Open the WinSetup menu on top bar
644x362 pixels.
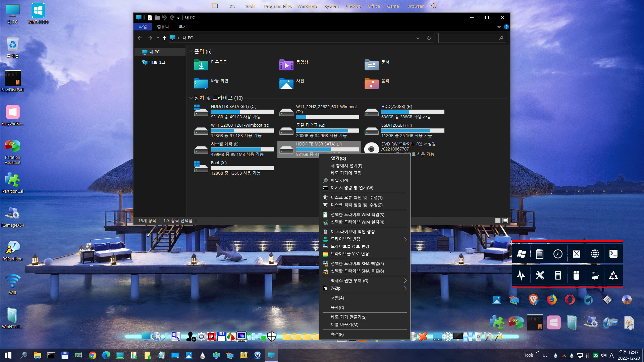coord(307,6)
